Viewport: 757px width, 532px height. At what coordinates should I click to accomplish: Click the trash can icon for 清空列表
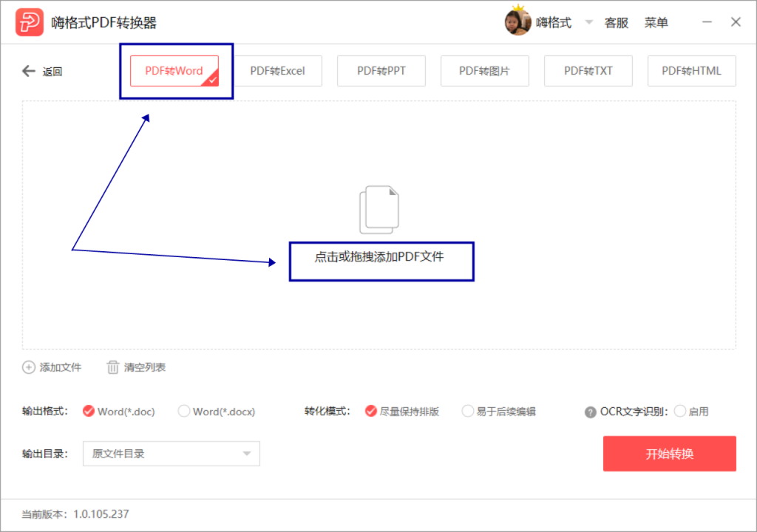coord(112,367)
